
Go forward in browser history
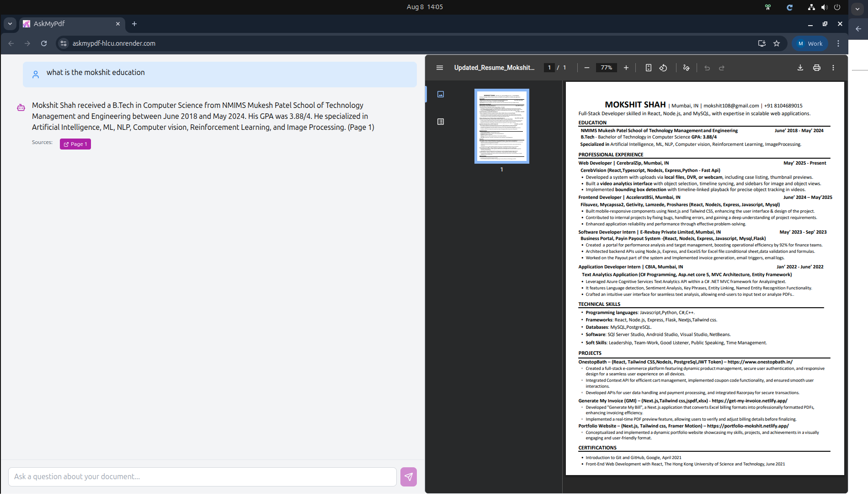click(27, 43)
